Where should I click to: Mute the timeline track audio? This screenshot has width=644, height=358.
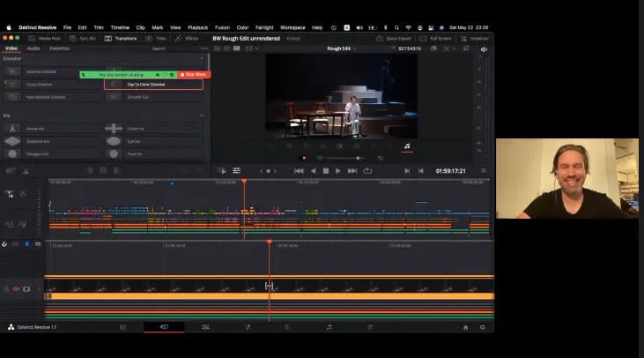pyautogui.click(x=16, y=288)
